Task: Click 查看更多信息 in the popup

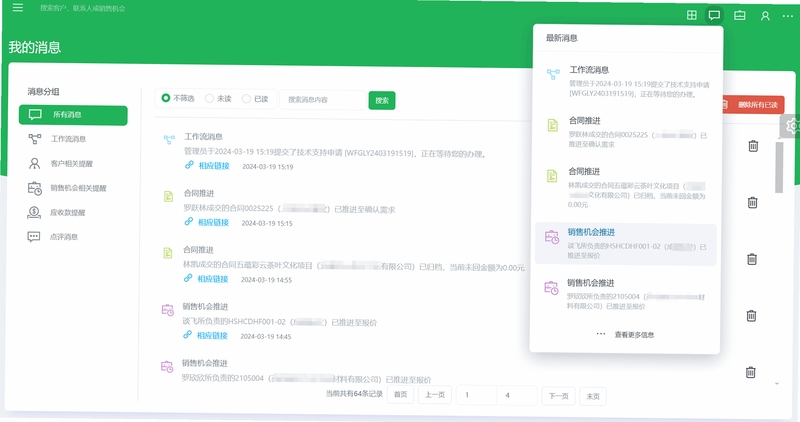Action: [x=634, y=335]
